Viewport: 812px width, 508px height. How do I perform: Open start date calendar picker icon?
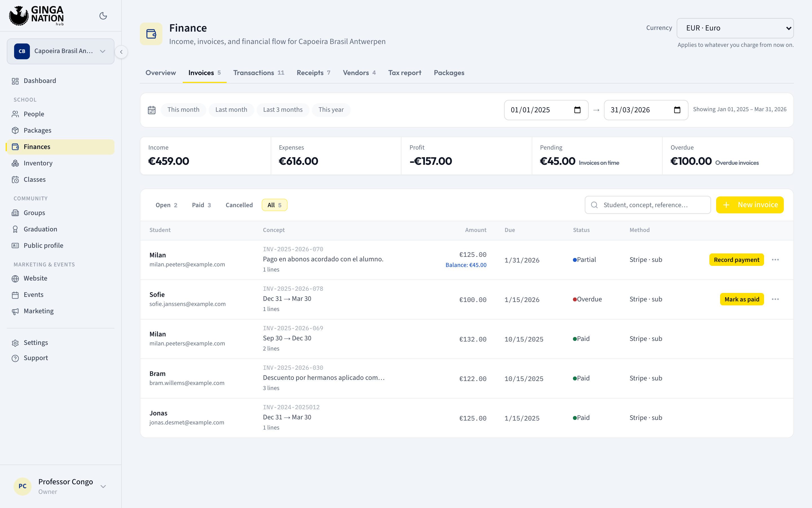pyautogui.click(x=577, y=110)
